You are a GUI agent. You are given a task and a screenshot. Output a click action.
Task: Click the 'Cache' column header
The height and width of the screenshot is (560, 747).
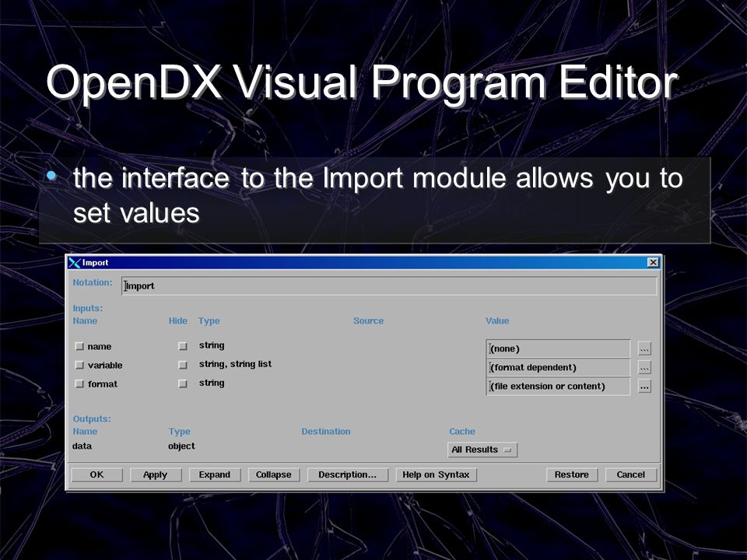tap(462, 432)
